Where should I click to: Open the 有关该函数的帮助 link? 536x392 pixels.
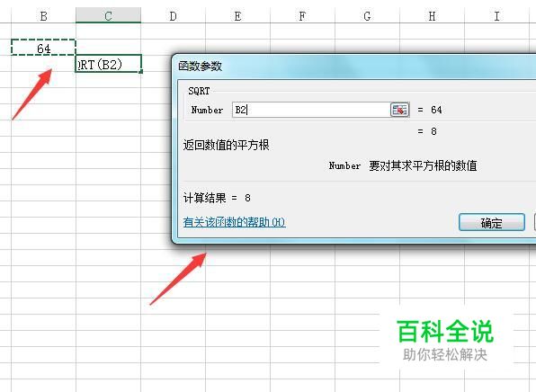pyautogui.click(x=234, y=222)
